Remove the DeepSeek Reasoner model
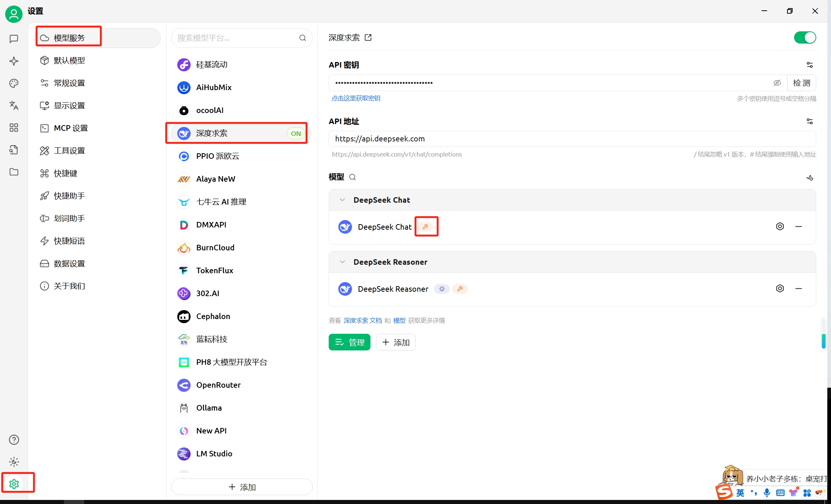Screen dimensions: 831x504 point(798,288)
